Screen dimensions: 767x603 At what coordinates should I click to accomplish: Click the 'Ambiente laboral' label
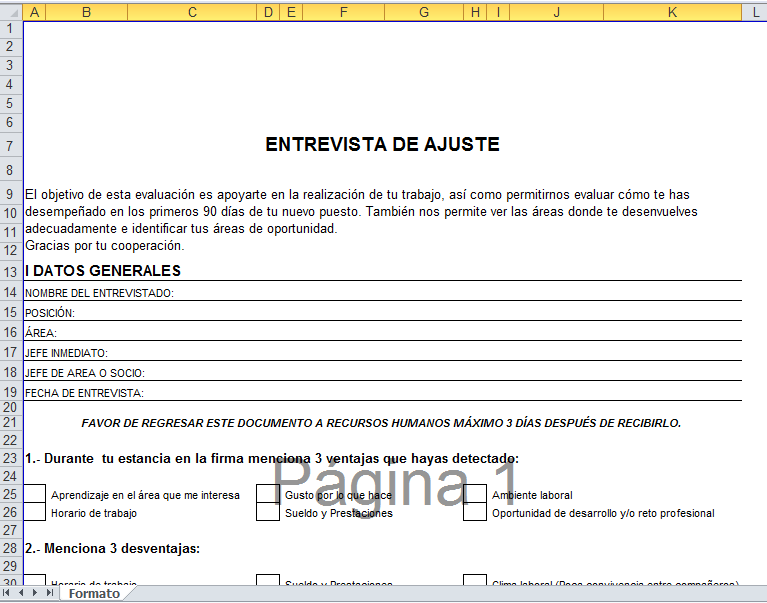tap(532, 495)
